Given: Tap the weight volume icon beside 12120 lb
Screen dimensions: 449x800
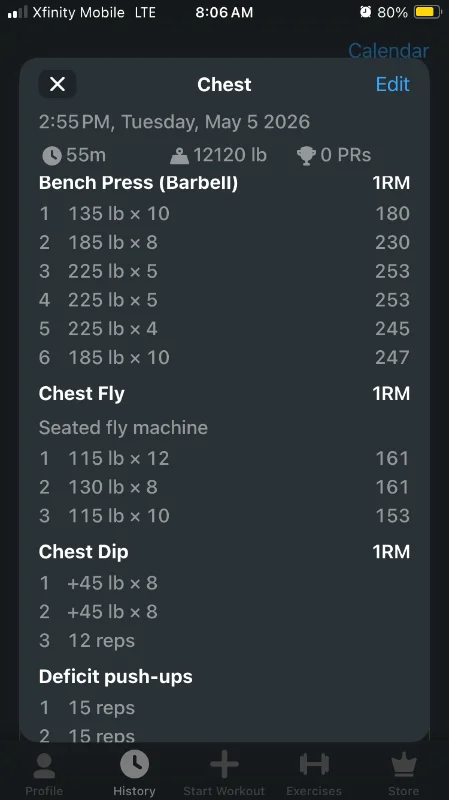Looking at the screenshot, I should pos(179,156).
